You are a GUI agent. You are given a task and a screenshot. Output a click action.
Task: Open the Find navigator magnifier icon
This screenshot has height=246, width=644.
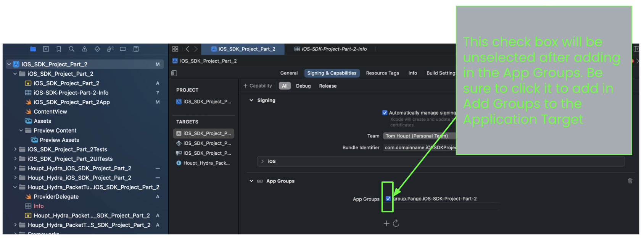71,49
